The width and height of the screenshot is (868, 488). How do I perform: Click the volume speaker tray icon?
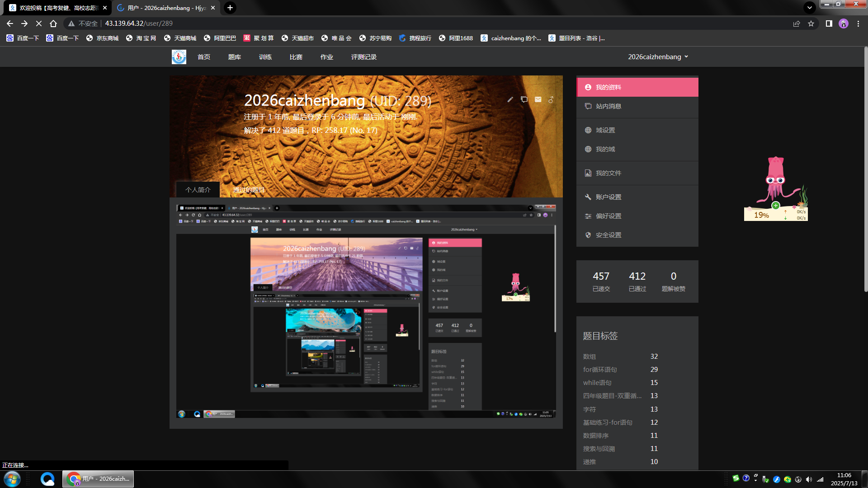click(809, 479)
